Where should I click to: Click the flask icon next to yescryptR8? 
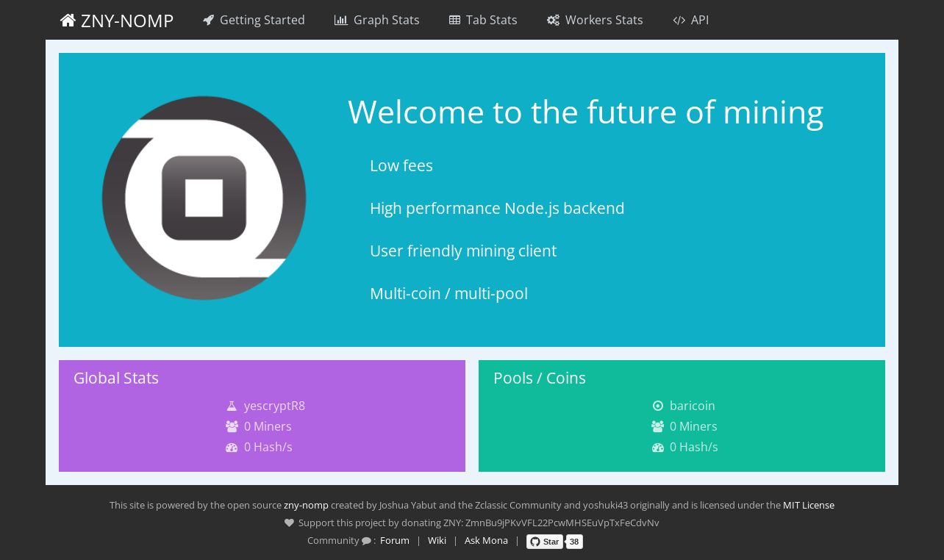[x=232, y=406]
